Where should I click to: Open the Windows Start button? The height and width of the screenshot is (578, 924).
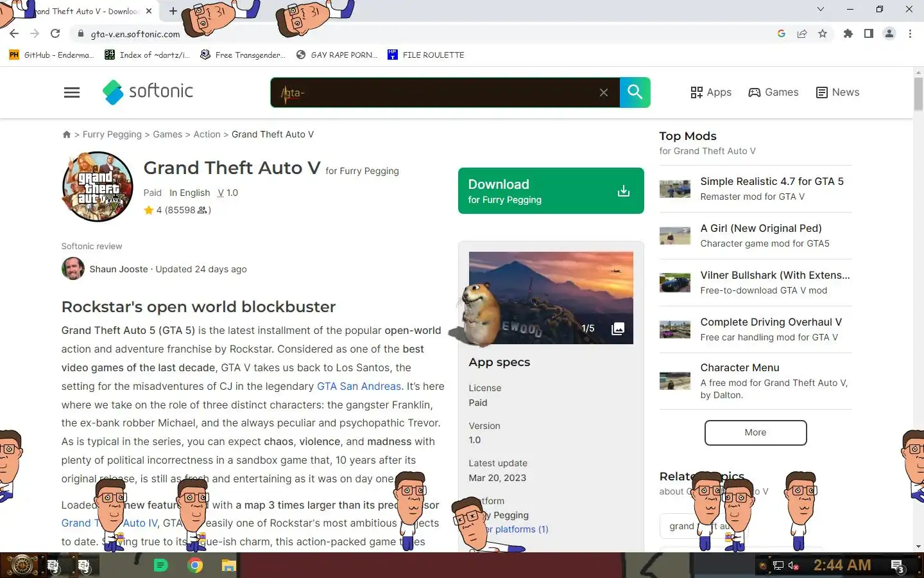(21, 566)
